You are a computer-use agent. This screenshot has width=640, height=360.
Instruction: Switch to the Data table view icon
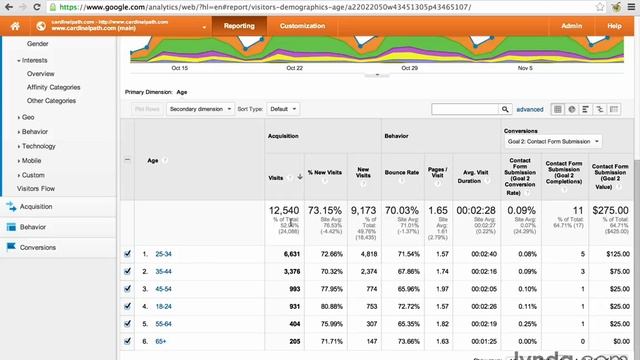coord(558,109)
